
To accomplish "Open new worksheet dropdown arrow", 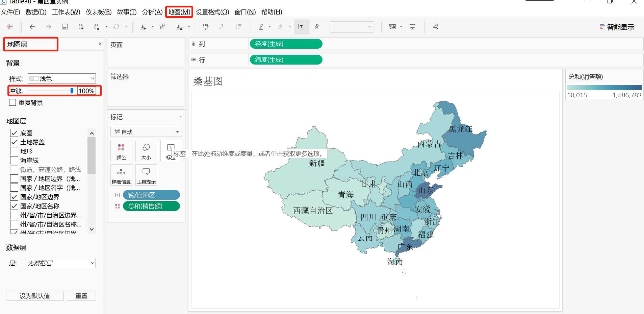I will tap(153, 27).
